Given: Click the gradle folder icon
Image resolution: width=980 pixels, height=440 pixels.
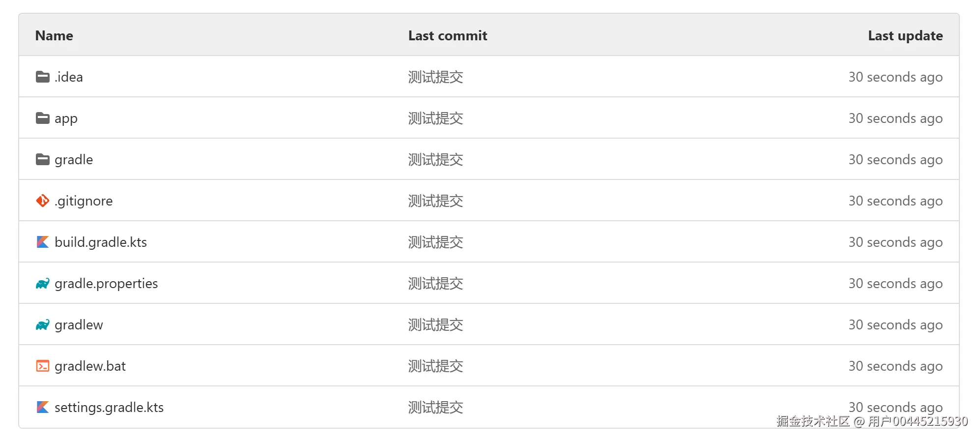Looking at the screenshot, I should pos(43,159).
